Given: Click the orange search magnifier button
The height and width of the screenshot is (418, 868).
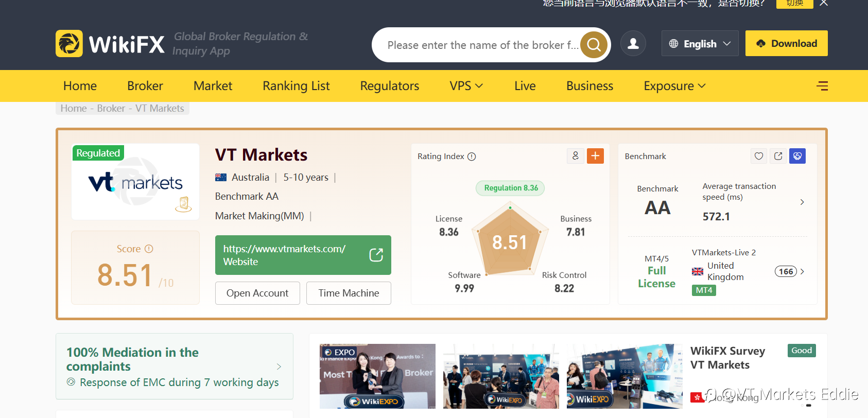Looking at the screenshot, I should coord(594,45).
